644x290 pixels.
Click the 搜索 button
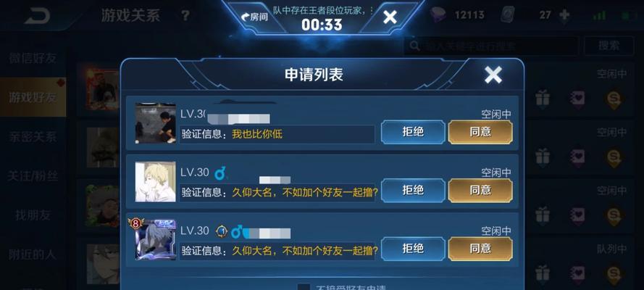609,46
